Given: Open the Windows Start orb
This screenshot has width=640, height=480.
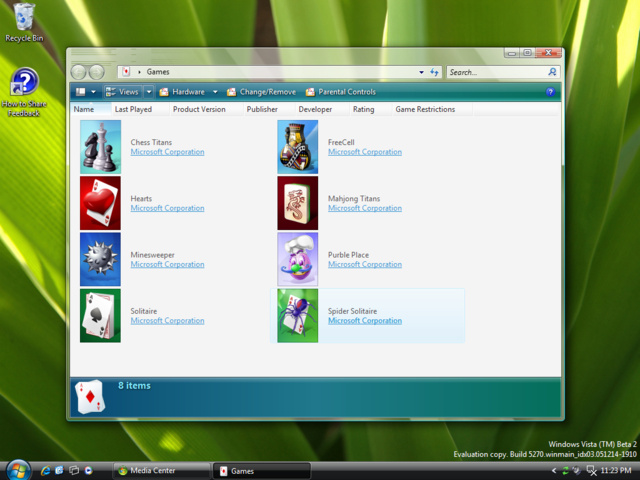Looking at the screenshot, I should [18, 470].
